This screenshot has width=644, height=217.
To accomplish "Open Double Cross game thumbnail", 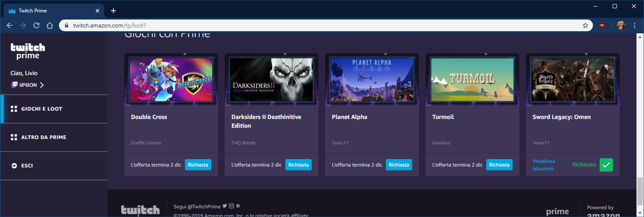I will 171,79.
